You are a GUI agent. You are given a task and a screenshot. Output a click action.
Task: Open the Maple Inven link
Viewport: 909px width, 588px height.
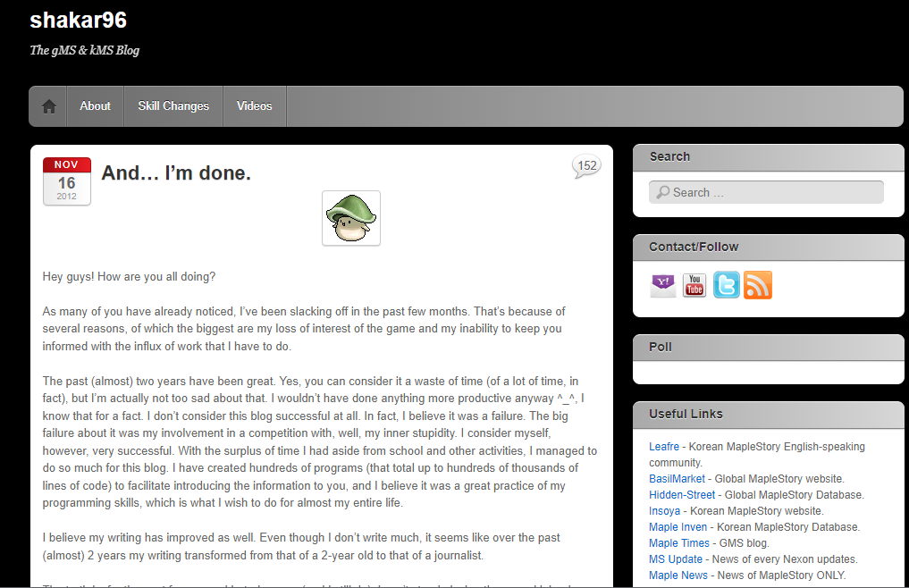tap(678, 527)
